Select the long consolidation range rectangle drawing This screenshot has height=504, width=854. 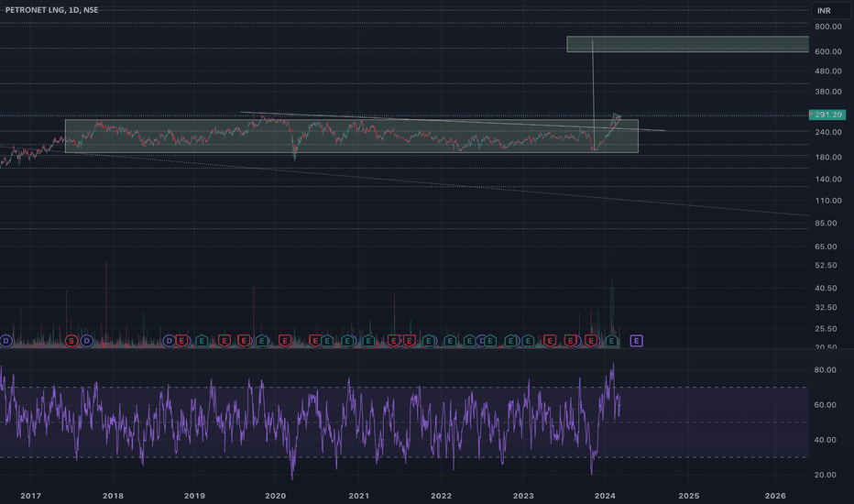coord(351,137)
